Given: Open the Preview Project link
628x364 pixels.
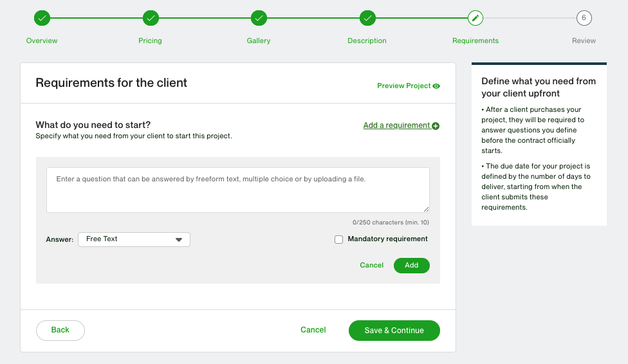Looking at the screenshot, I should [x=403, y=86].
